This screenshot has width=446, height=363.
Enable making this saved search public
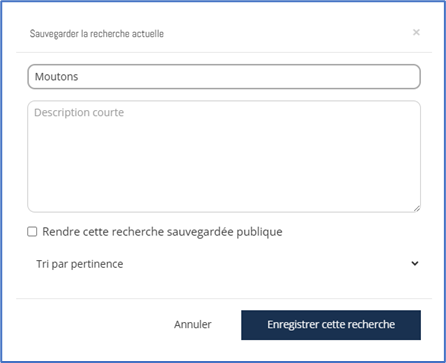[x=32, y=232]
